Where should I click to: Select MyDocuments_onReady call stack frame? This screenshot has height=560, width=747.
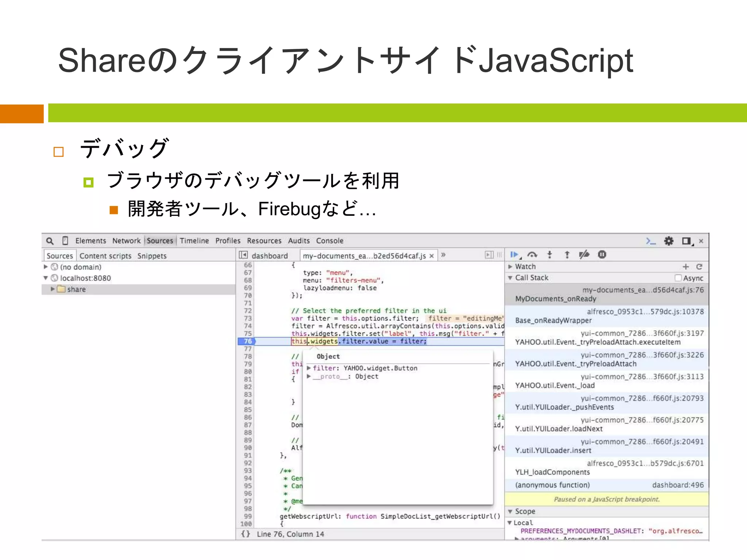[x=607, y=294]
